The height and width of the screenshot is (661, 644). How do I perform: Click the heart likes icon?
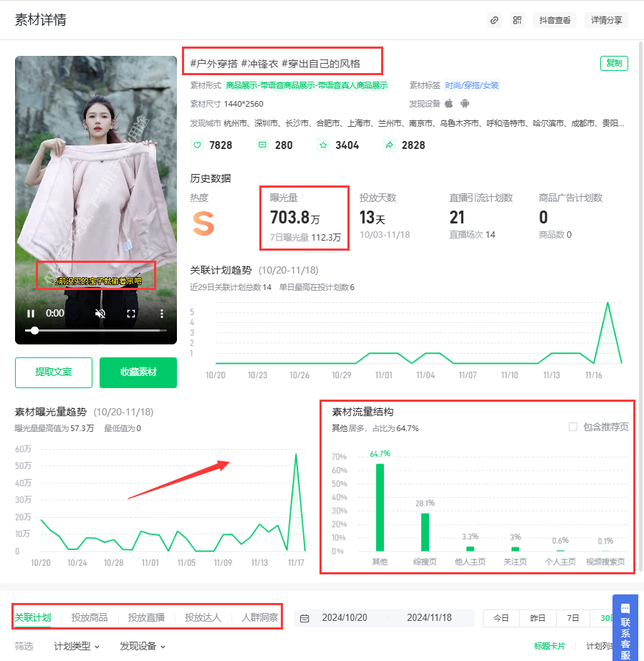(x=197, y=145)
